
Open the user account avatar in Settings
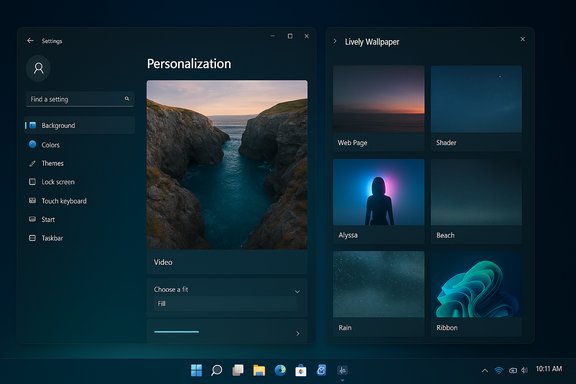[39, 68]
